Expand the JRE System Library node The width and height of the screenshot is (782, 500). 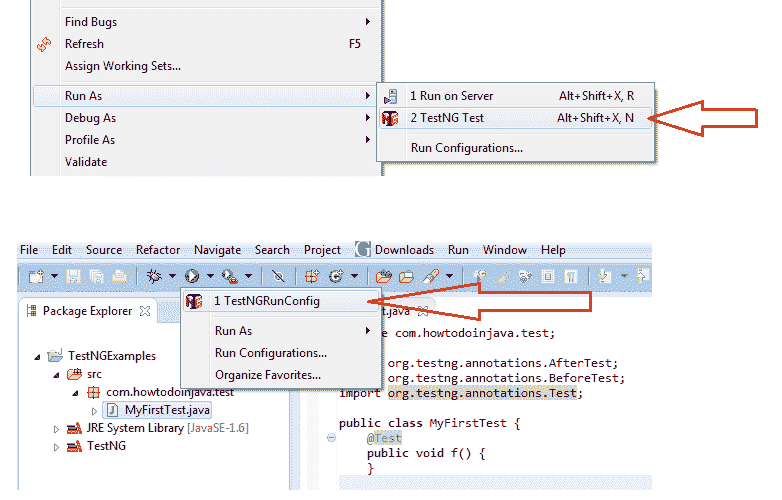56,429
